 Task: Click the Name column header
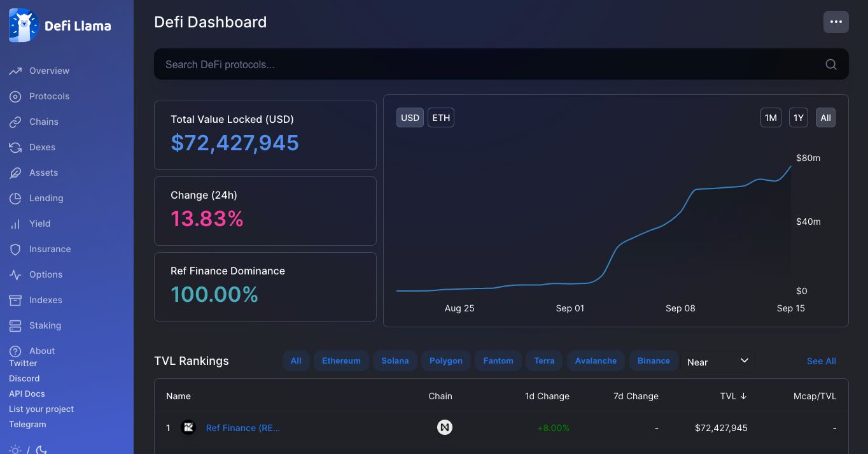point(178,396)
